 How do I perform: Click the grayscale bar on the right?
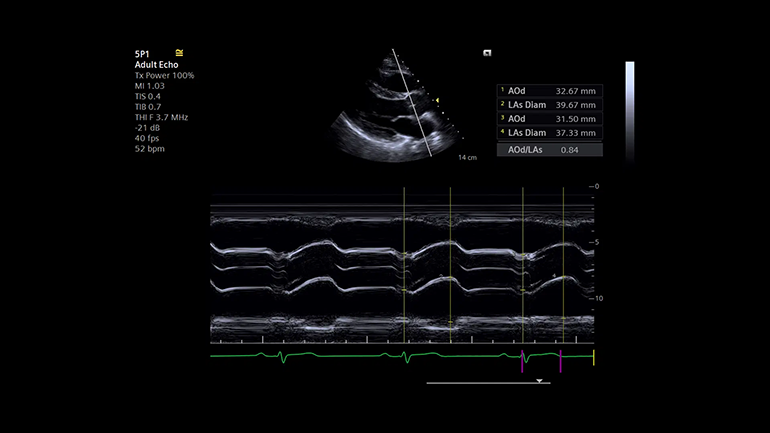pyautogui.click(x=630, y=110)
